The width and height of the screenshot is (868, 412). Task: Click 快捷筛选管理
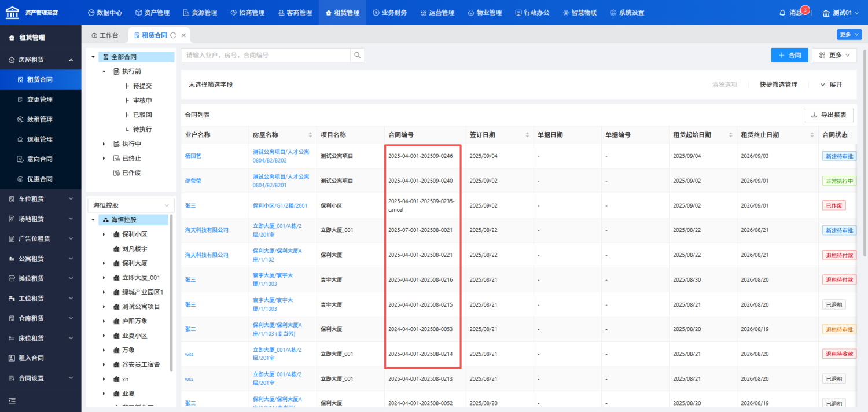pos(778,84)
